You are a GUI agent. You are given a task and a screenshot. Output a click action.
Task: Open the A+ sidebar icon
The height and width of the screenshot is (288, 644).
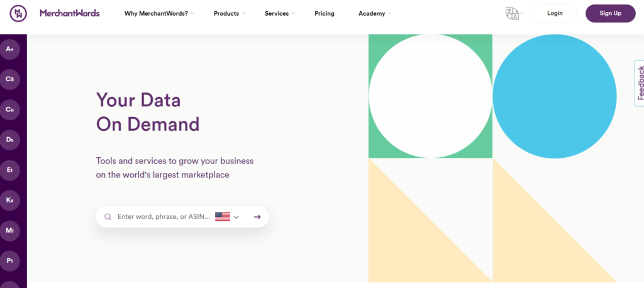point(10,49)
